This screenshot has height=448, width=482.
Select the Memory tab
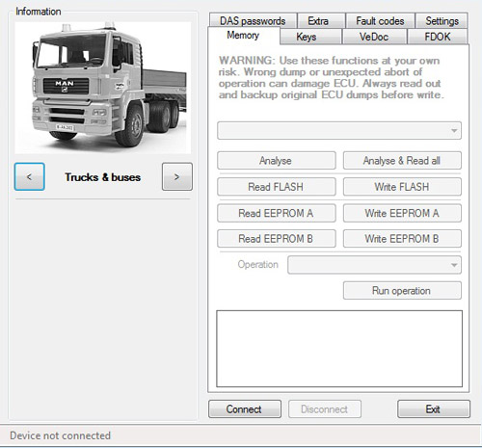point(243,36)
